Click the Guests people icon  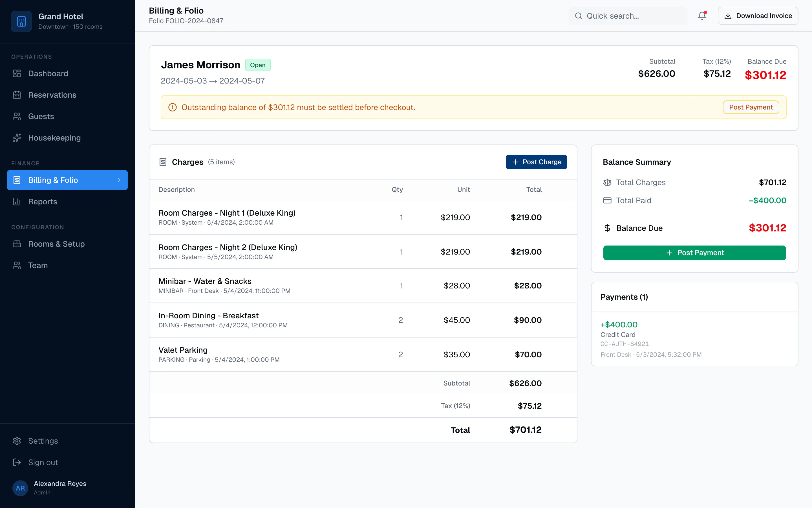(17, 116)
